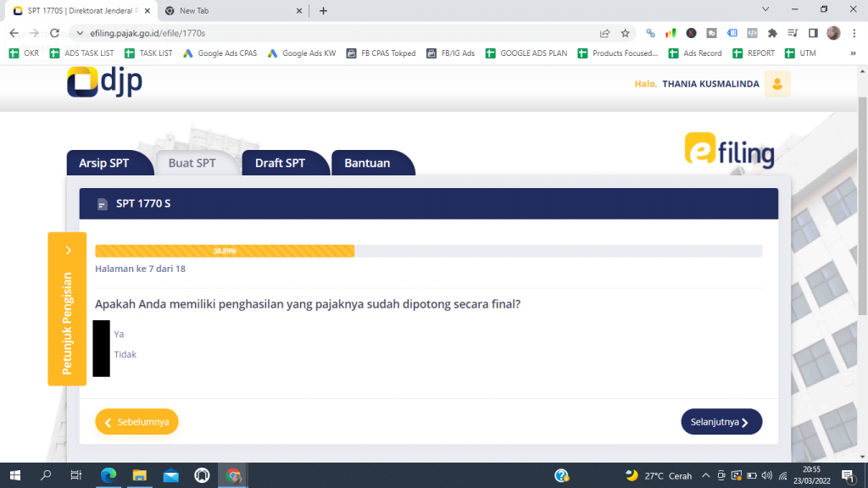Click the bookmark star in the address bar
Screen dimensions: 868x488
pyautogui.click(x=624, y=31)
